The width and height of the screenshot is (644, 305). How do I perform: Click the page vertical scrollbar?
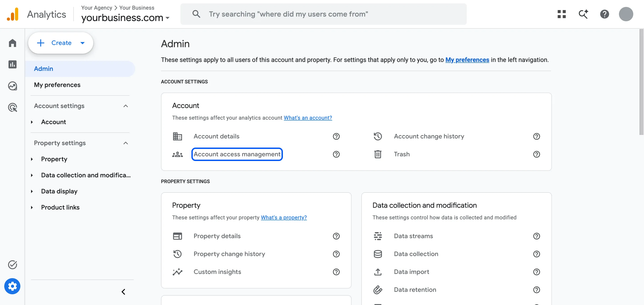(x=642, y=82)
